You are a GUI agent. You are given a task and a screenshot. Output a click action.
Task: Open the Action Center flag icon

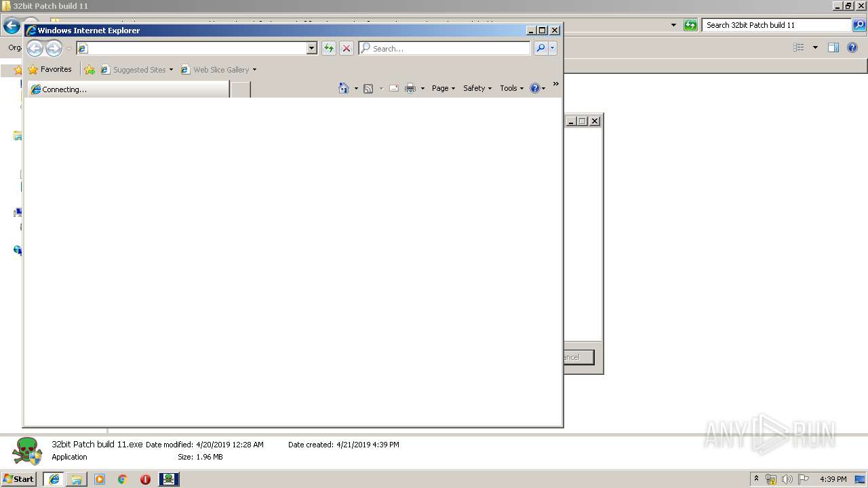[804, 479]
